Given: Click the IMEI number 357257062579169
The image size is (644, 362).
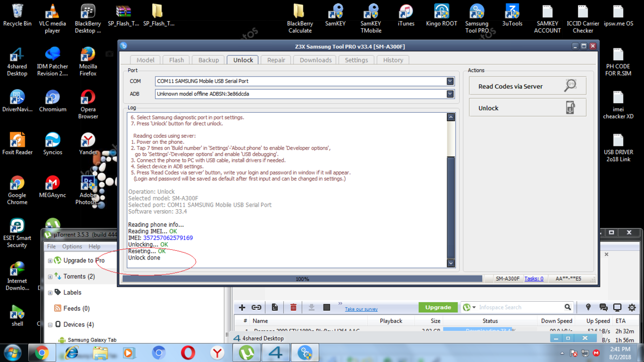Looking at the screenshot, I should click(x=168, y=238).
